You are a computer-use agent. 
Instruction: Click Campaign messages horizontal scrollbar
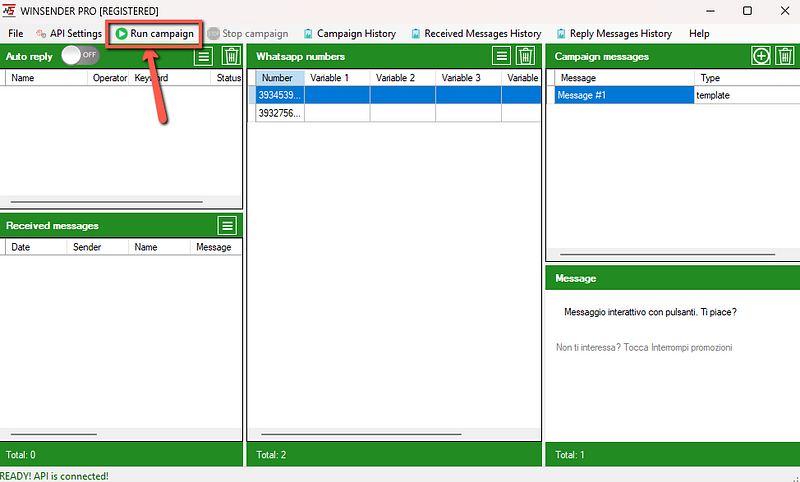(667, 254)
